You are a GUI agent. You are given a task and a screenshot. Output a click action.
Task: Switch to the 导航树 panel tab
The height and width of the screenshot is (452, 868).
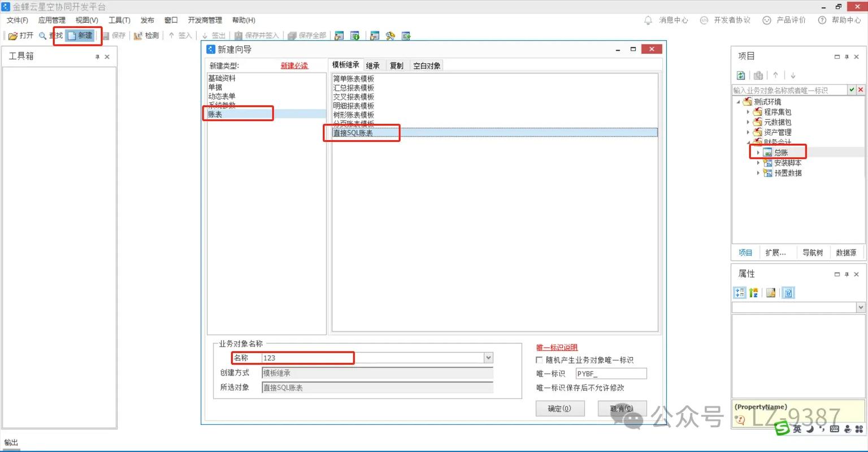coord(813,253)
